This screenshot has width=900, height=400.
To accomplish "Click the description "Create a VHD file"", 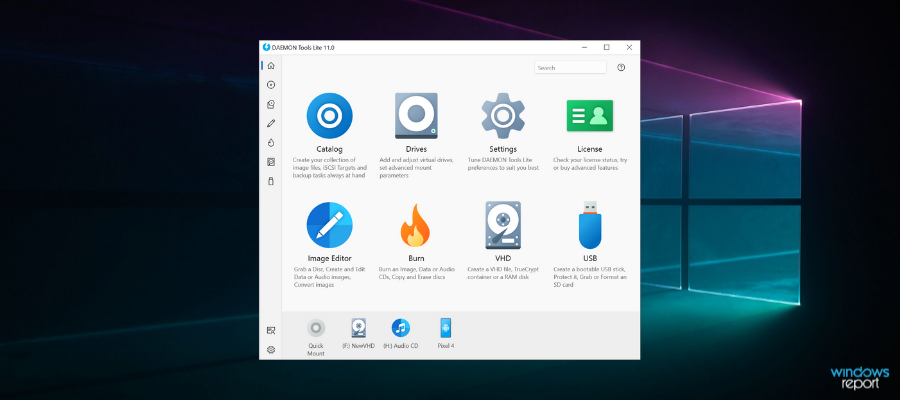I will [503, 273].
